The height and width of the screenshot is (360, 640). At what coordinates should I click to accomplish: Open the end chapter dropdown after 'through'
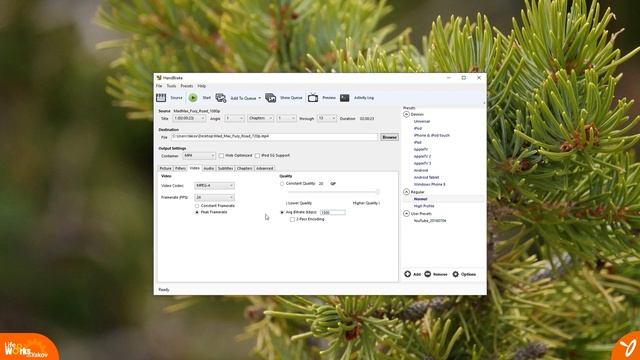pos(327,118)
